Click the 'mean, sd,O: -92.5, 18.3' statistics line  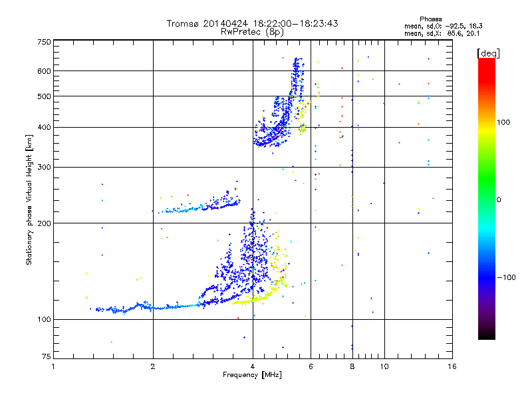(x=444, y=26)
